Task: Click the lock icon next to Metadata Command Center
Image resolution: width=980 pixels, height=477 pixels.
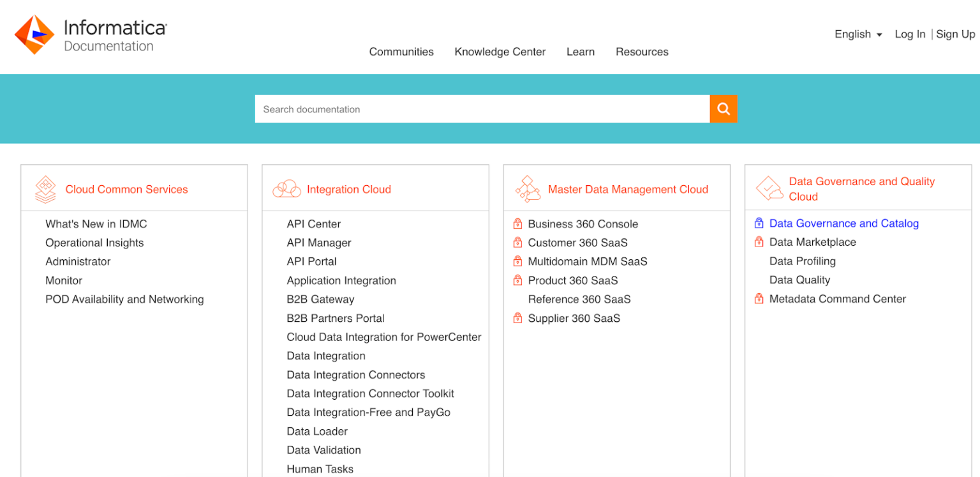Action: tap(759, 298)
